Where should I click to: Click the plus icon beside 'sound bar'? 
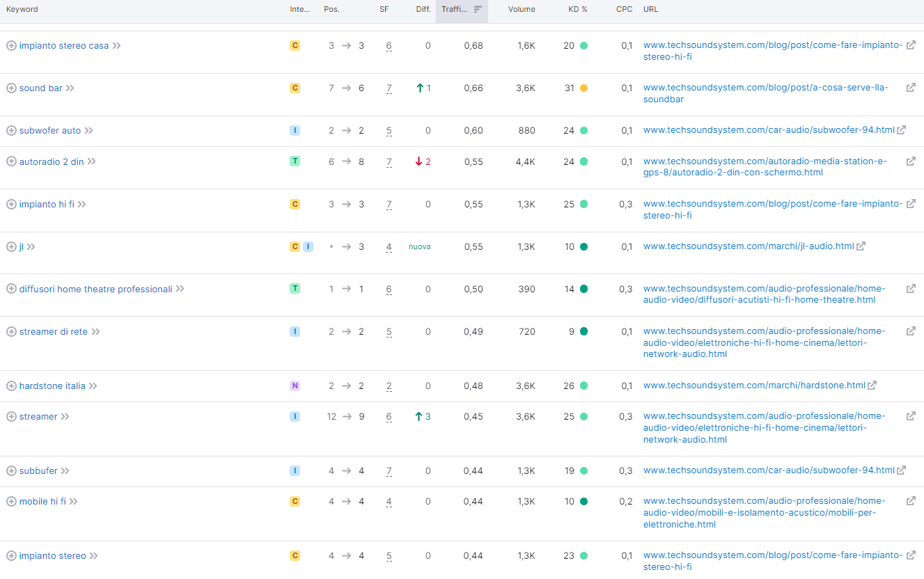[11, 88]
